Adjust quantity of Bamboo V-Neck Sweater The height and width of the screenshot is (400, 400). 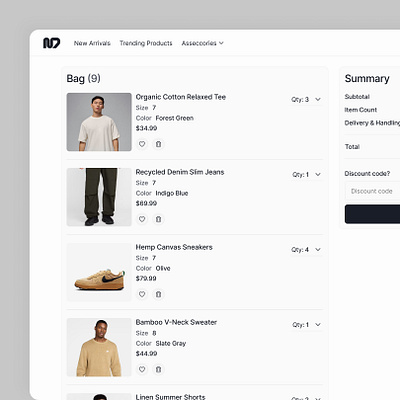307,324
